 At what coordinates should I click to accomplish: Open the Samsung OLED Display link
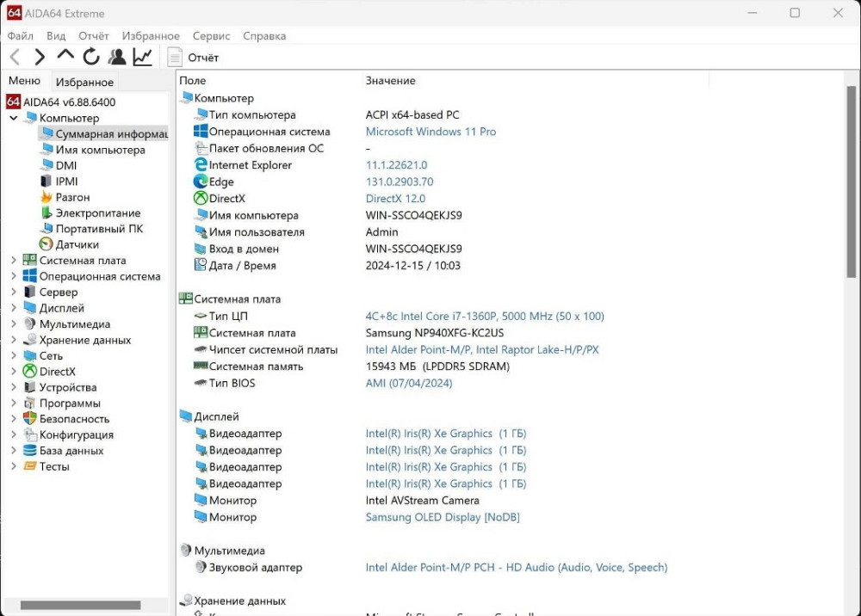[442, 517]
